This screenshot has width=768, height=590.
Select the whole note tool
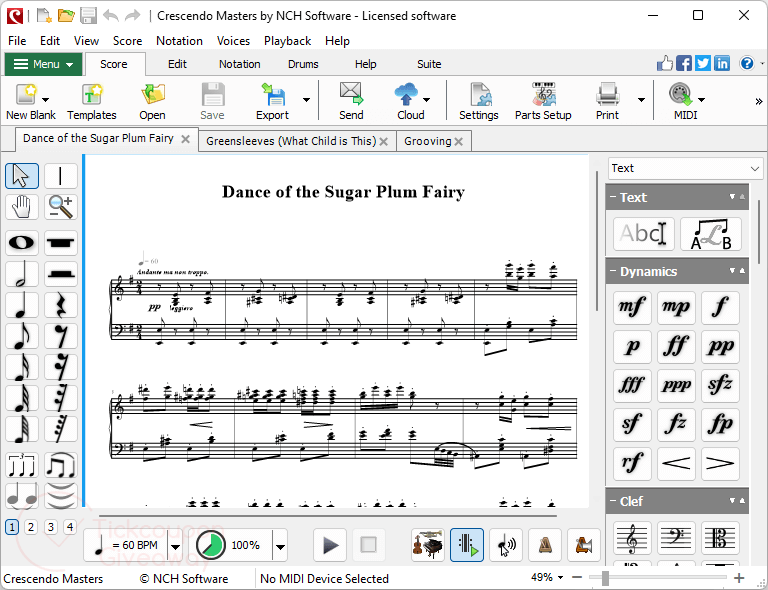[x=22, y=243]
